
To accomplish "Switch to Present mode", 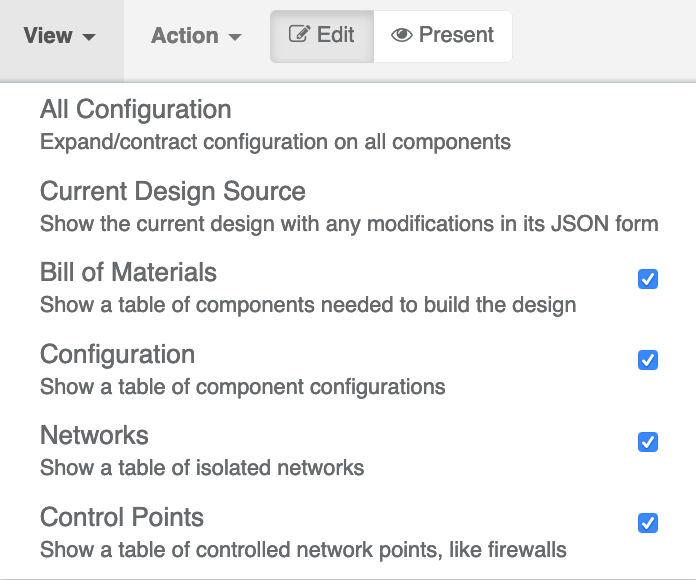I will tap(443, 36).
